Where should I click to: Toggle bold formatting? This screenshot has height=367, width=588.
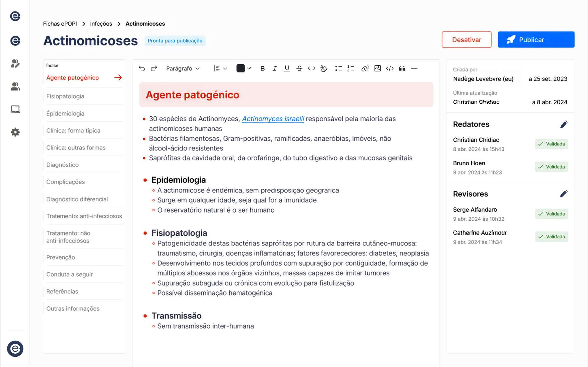tap(262, 68)
